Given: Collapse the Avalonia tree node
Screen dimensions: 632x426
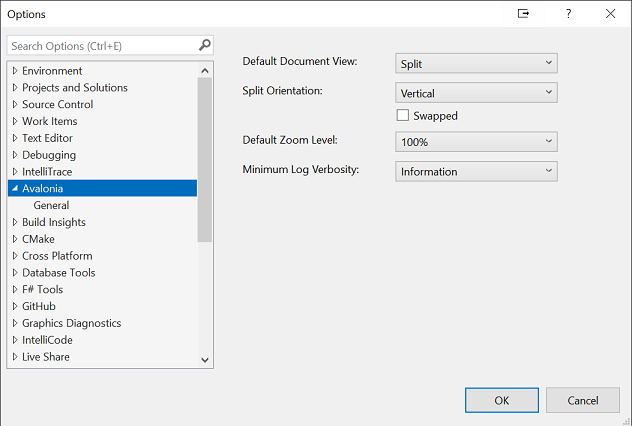Looking at the screenshot, I should click(14, 188).
